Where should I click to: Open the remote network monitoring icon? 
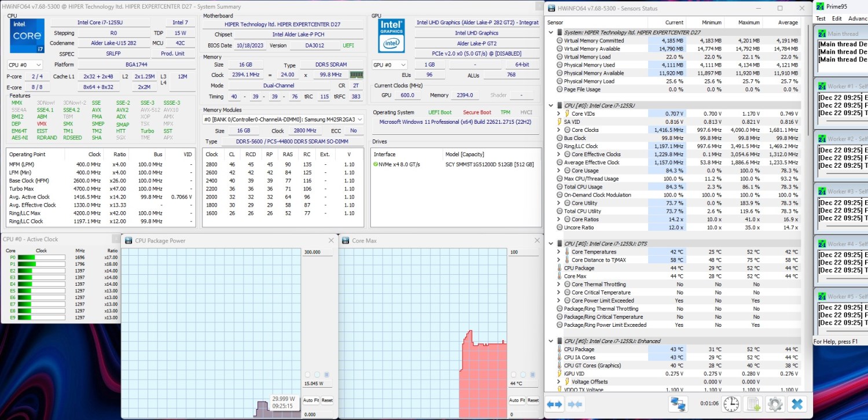[678, 404]
